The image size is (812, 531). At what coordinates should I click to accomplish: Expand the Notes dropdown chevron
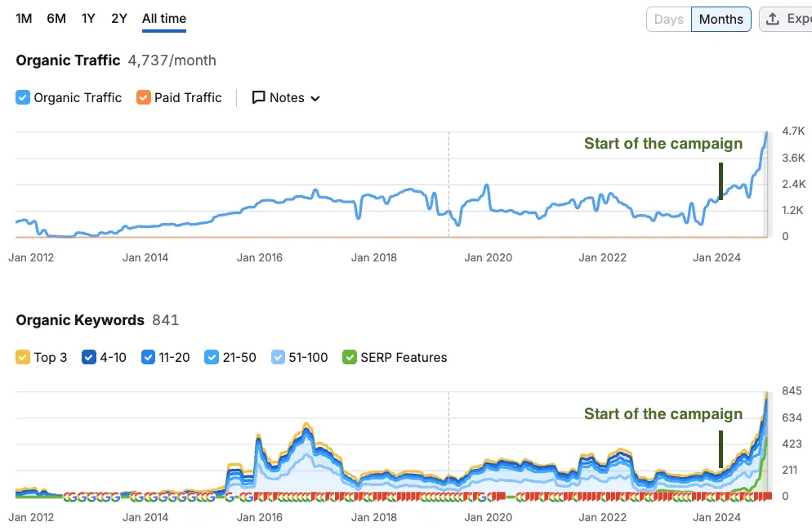click(315, 98)
